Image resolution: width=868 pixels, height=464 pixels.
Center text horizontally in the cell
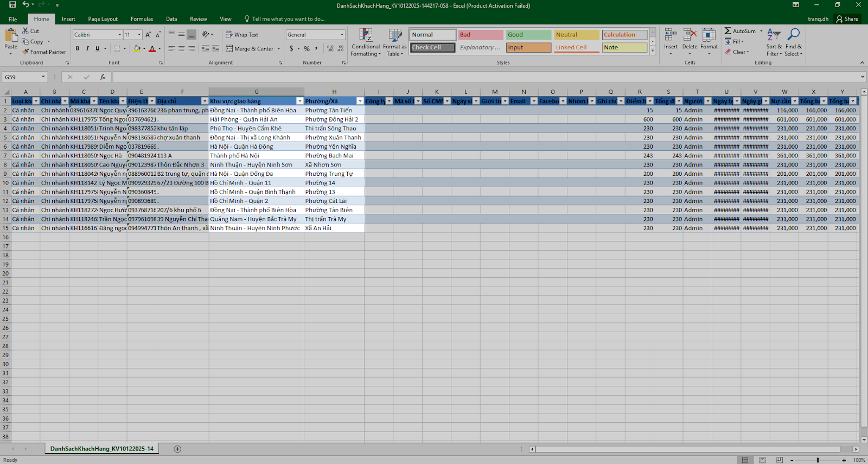(181, 48)
